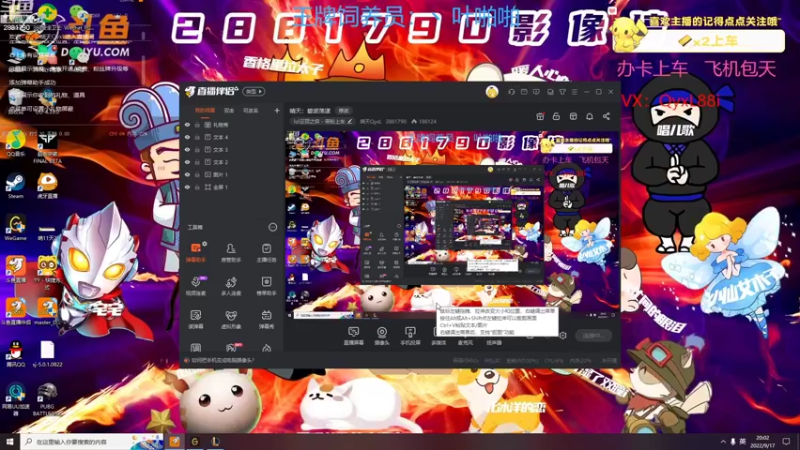Edit room title with the pencil icon
This screenshot has width=800, height=450.
pos(350,121)
